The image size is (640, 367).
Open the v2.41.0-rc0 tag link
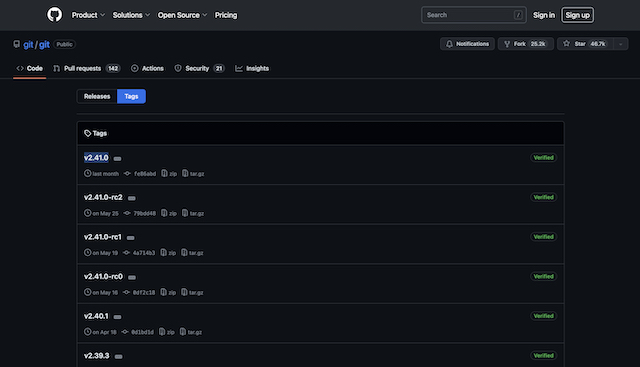[103, 276]
